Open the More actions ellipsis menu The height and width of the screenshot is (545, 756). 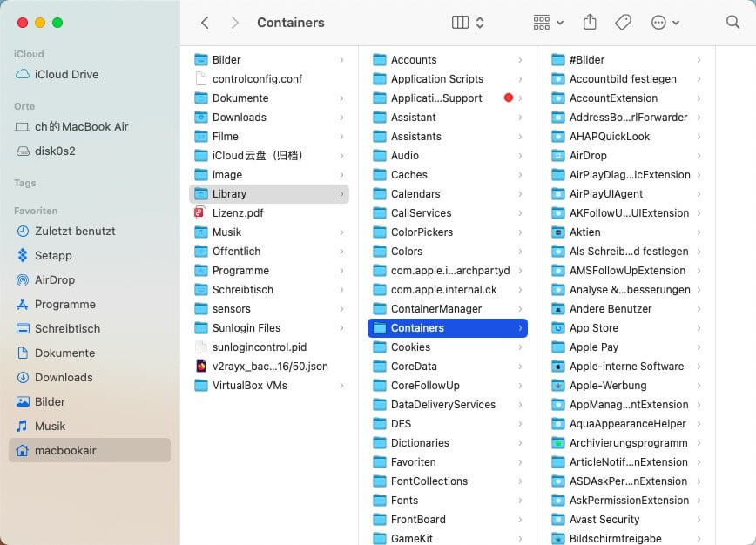click(x=665, y=23)
